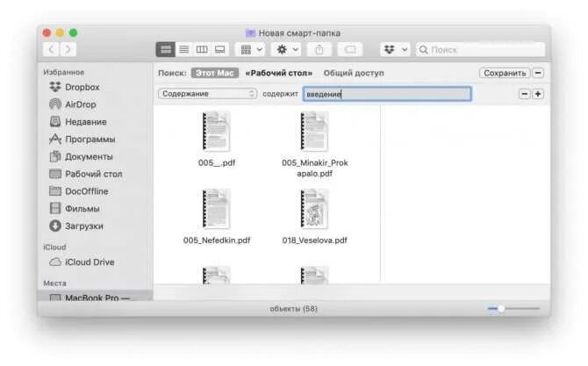Remove the search criteria row with minus
This screenshot has width=588, height=366.
[x=524, y=94]
